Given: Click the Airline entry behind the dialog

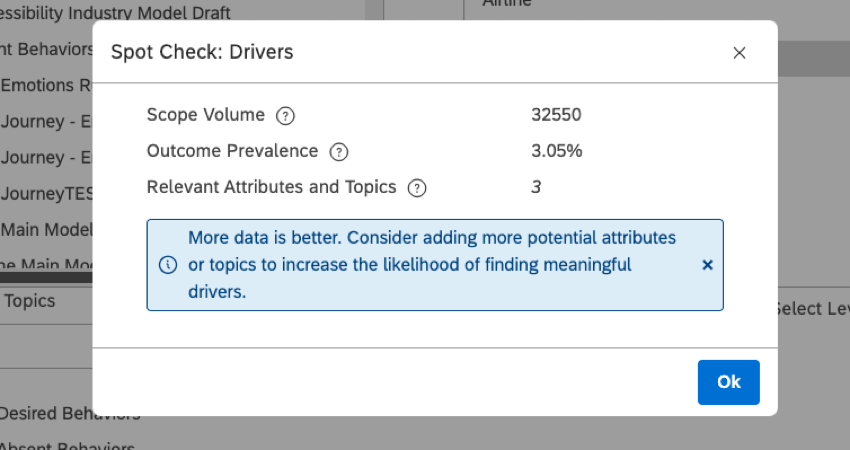Looking at the screenshot, I should [x=507, y=4].
